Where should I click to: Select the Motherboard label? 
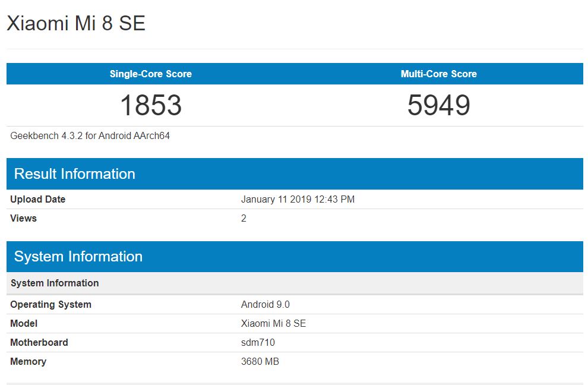tap(39, 343)
